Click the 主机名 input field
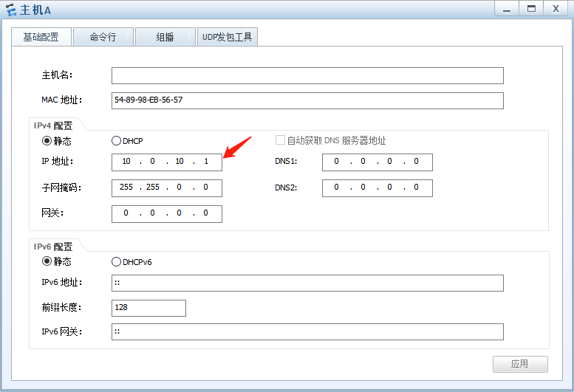Image resolution: width=574 pixels, height=392 pixels. click(307, 76)
